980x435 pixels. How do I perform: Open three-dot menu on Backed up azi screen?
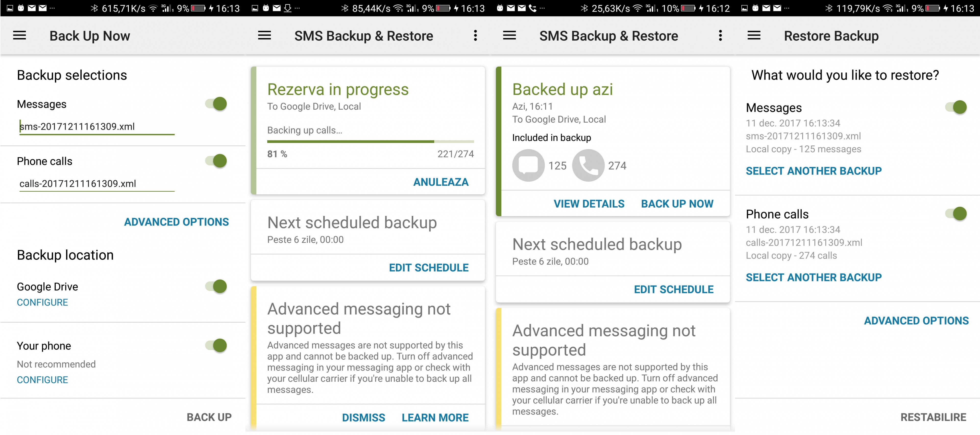720,36
